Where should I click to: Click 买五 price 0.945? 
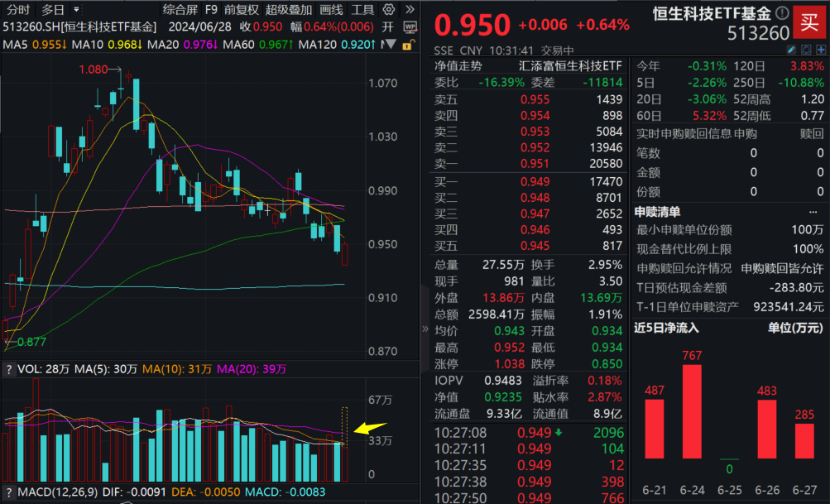coord(535,246)
